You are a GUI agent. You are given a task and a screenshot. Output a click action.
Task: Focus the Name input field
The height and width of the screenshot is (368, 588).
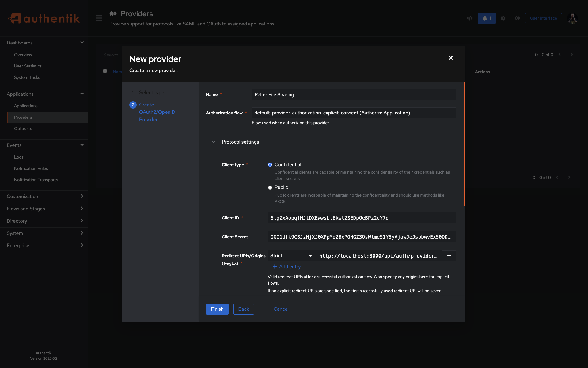pyautogui.click(x=354, y=94)
